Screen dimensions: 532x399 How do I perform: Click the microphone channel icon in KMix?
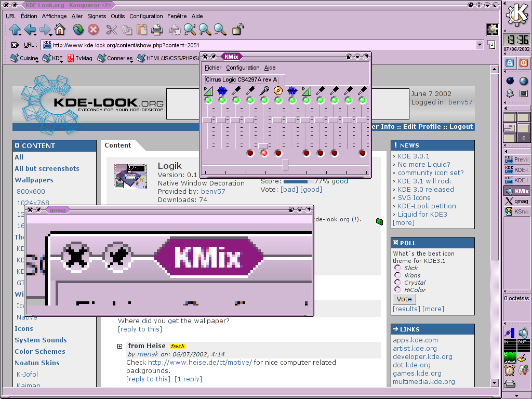264,91
